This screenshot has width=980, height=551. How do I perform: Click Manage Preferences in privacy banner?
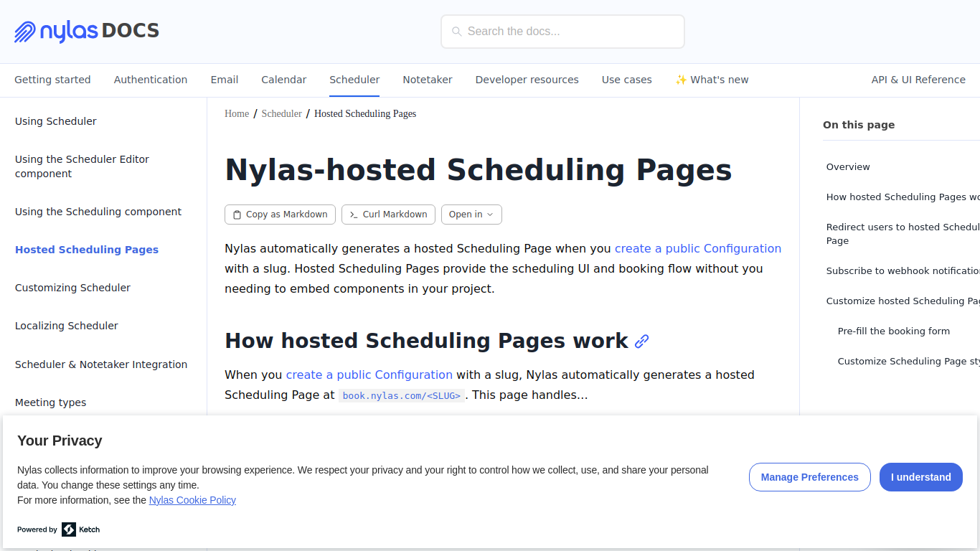(810, 477)
